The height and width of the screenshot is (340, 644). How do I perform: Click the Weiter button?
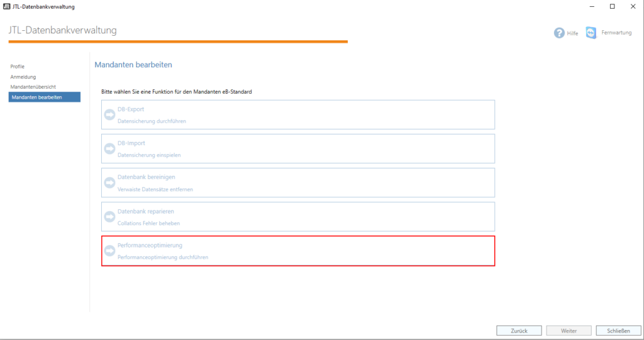(x=569, y=331)
